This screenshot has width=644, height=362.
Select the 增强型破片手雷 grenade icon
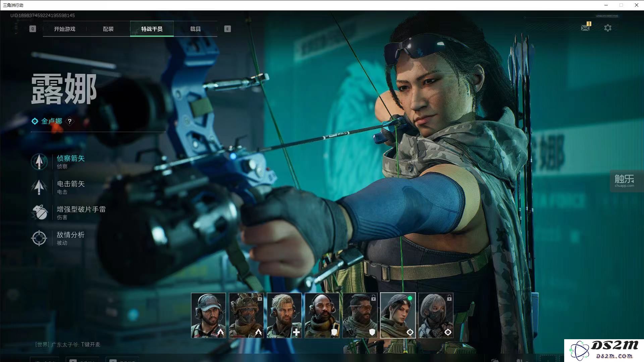click(x=39, y=213)
